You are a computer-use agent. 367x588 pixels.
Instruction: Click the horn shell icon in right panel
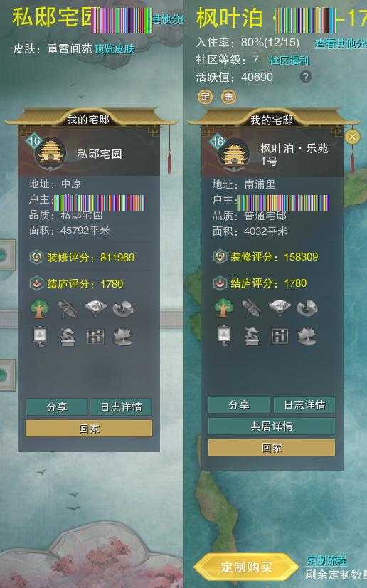tap(307, 308)
